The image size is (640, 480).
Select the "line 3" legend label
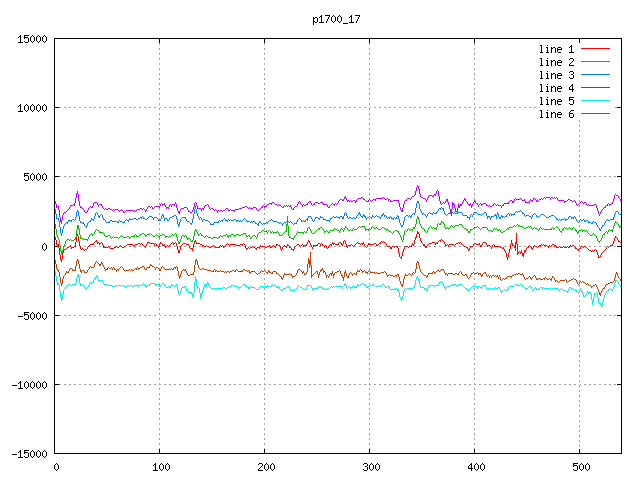(x=556, y=75)
